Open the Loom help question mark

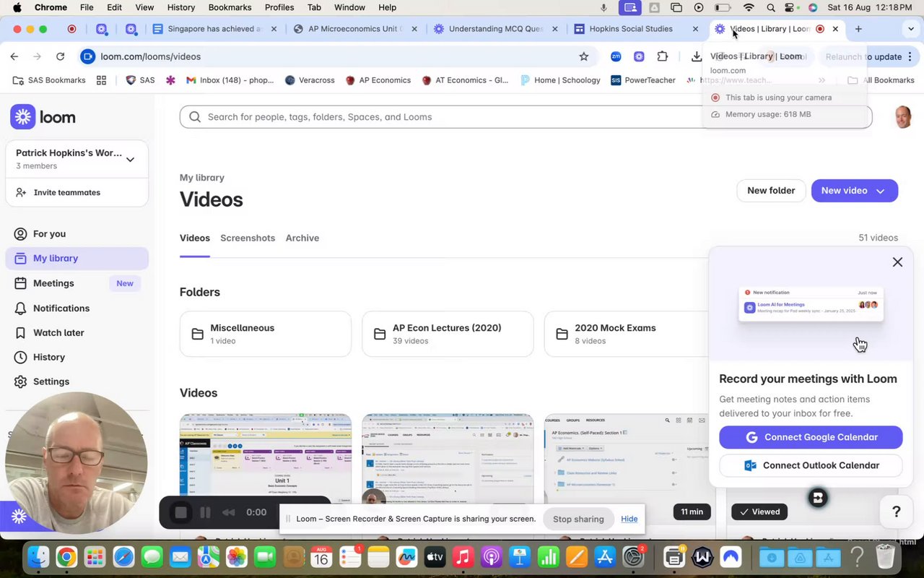tap(897, 512)
